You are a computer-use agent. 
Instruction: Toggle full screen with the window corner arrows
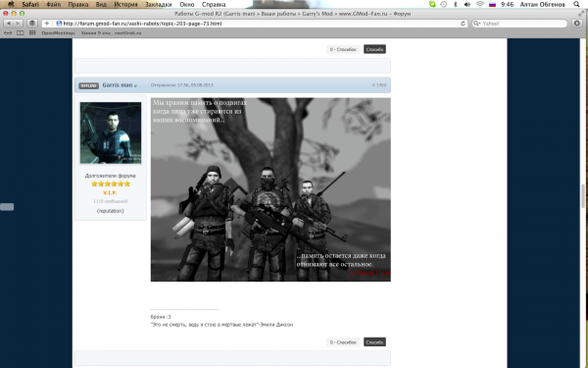[x=581, y=14]
